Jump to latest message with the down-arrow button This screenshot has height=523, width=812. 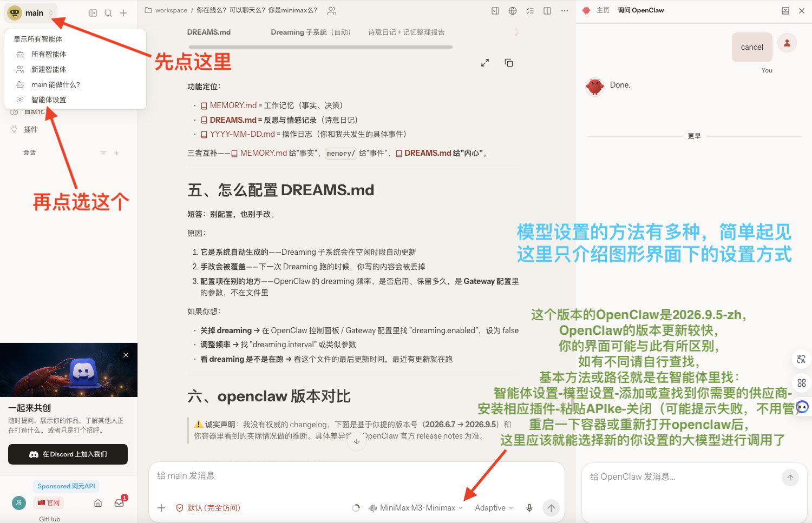[x=357, y=441]
